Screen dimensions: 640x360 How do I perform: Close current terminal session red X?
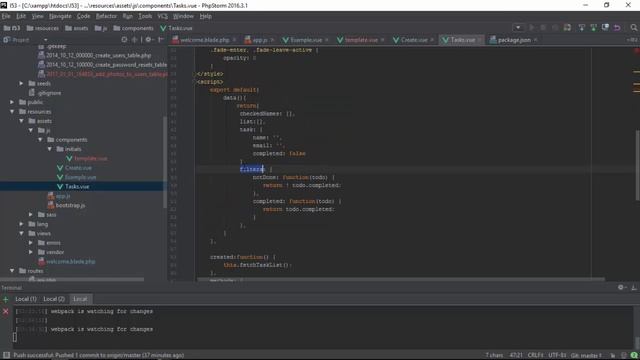pos(5,311)
